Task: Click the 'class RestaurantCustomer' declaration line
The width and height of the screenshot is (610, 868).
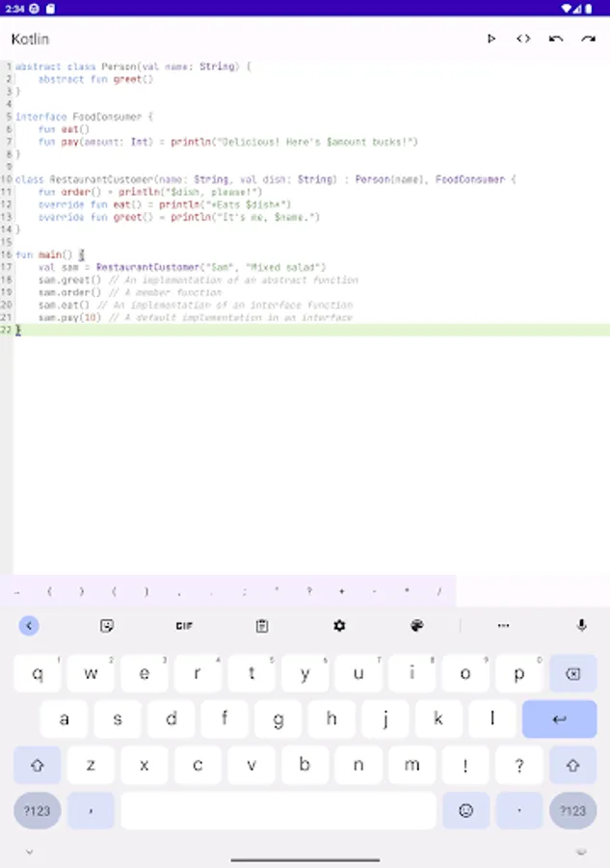Action: pos(265,179)
